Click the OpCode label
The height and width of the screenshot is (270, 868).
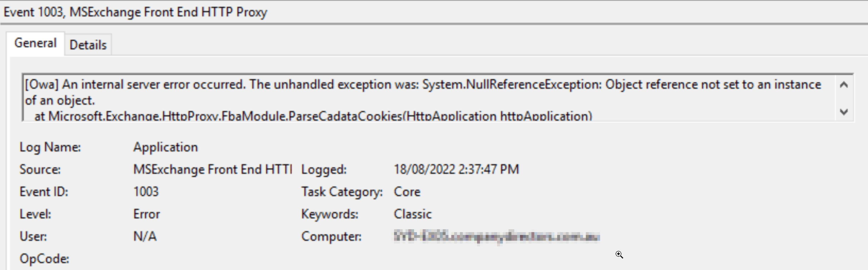(x=44, y=259)
